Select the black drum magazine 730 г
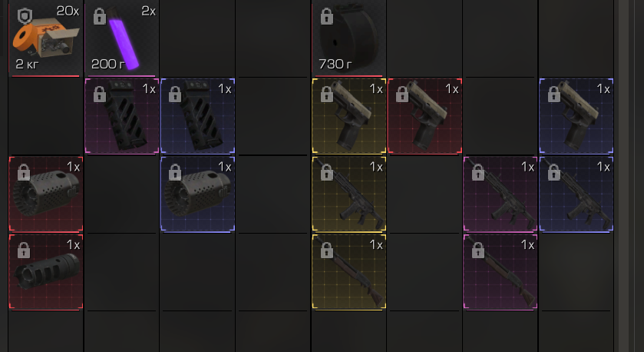The width and height of the screenshot is (644, 352). click(x=348, y=38)
